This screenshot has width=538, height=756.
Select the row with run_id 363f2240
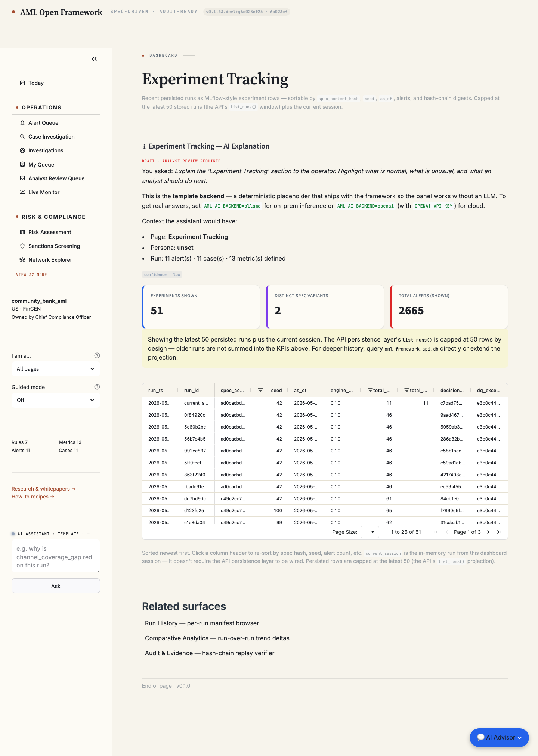(x=325, y=475)
